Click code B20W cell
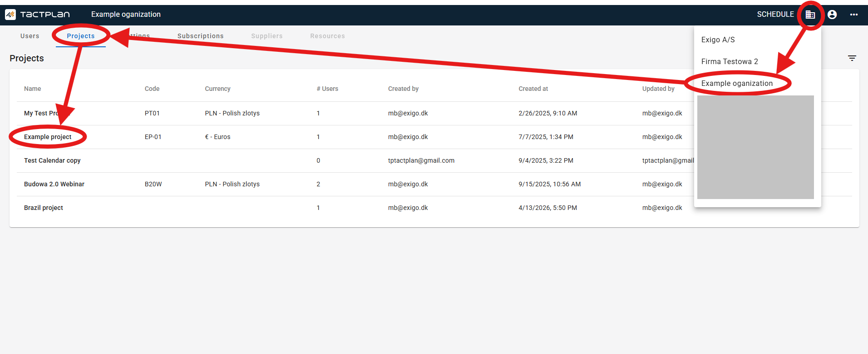This screenshot has width=868, height=354. 153,184
